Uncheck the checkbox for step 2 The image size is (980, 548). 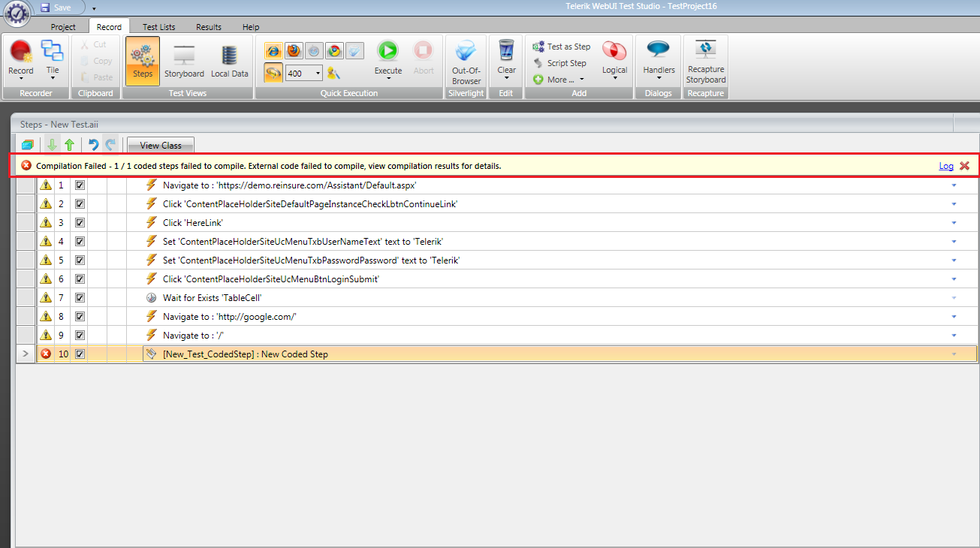pyautogui.click(x=80, y=203)
